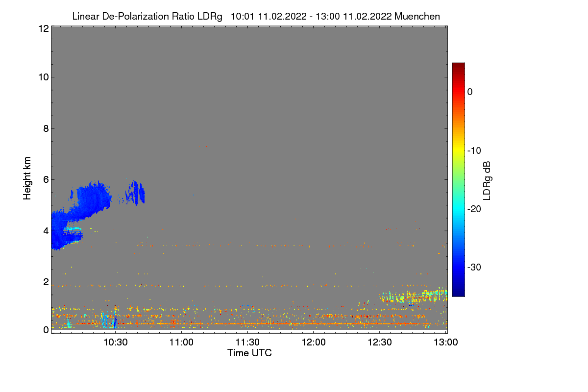The height and width of the screenshot is (392, 588).
Task: Click the 13:00 time axis label
Action: tap(446, 343)
